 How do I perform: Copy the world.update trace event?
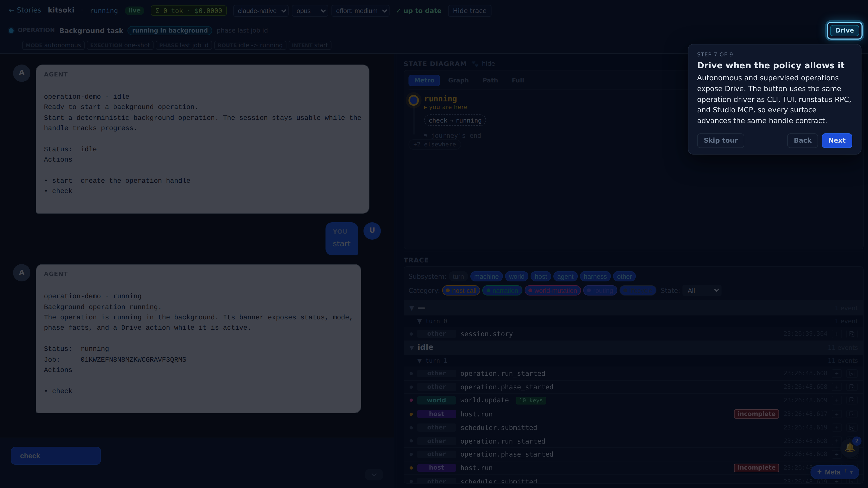point(851,400)
